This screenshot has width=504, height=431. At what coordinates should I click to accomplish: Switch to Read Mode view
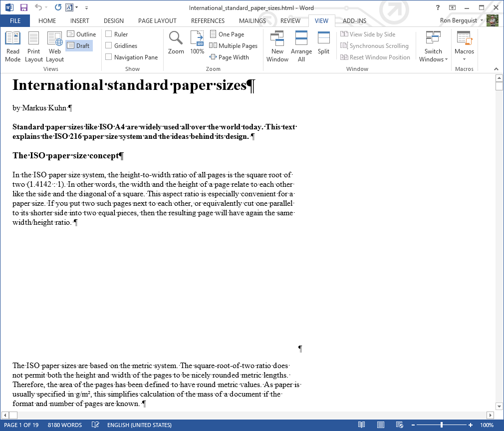(12, 46)
